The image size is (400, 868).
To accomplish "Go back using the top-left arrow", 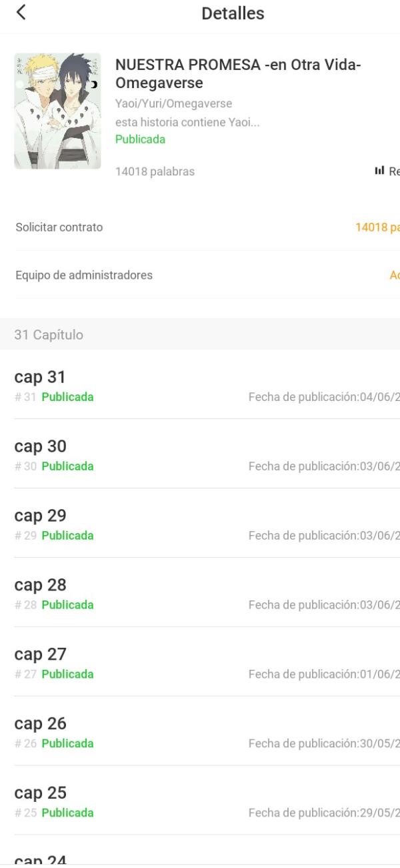I will tap(21, 12).
